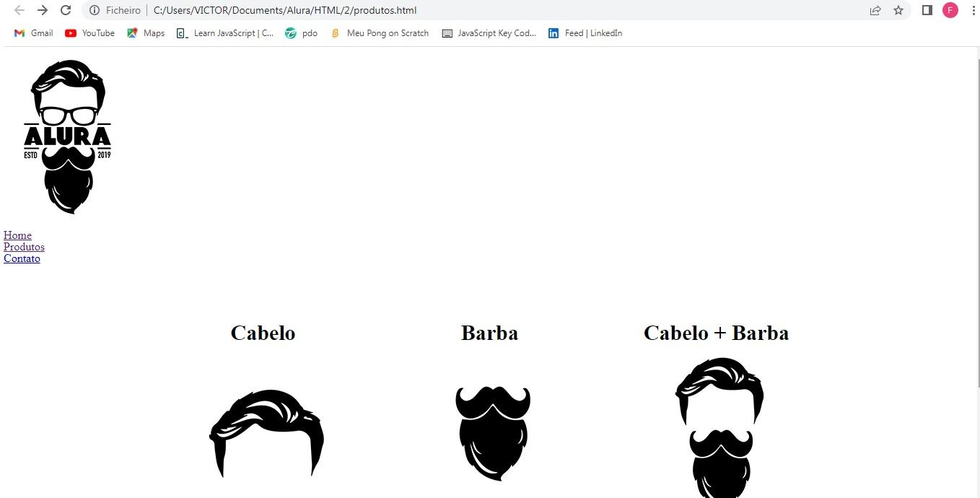Select the beard image under Barba
The height and width of the screenshot is (498, 980).
click(x=493, y=434)
